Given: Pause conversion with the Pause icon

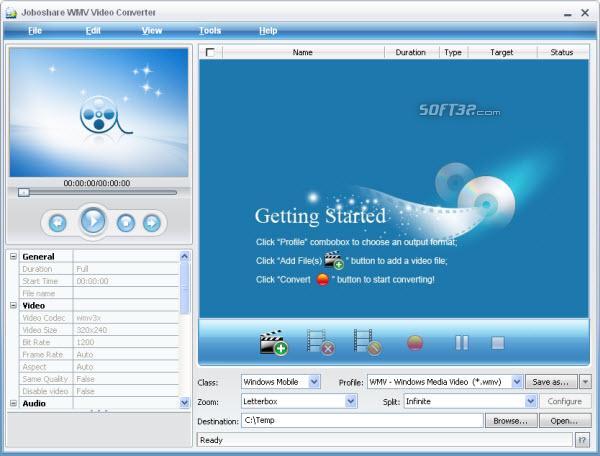Looking at the screenshot, I should [x=461, y=343].
